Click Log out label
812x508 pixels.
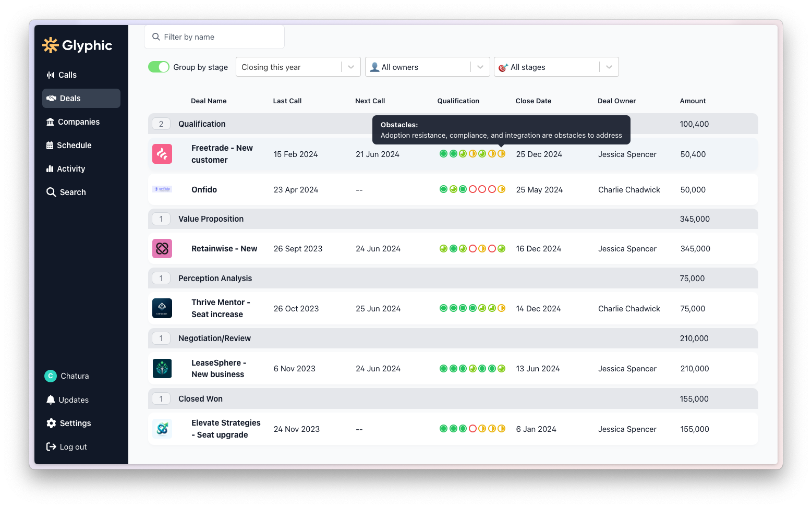coord(74,447)
